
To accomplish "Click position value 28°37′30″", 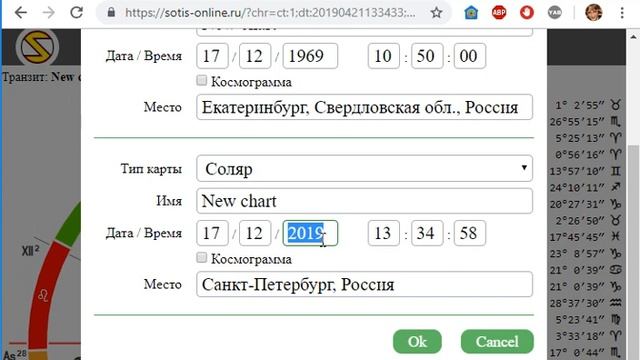I will pos(577,303).
